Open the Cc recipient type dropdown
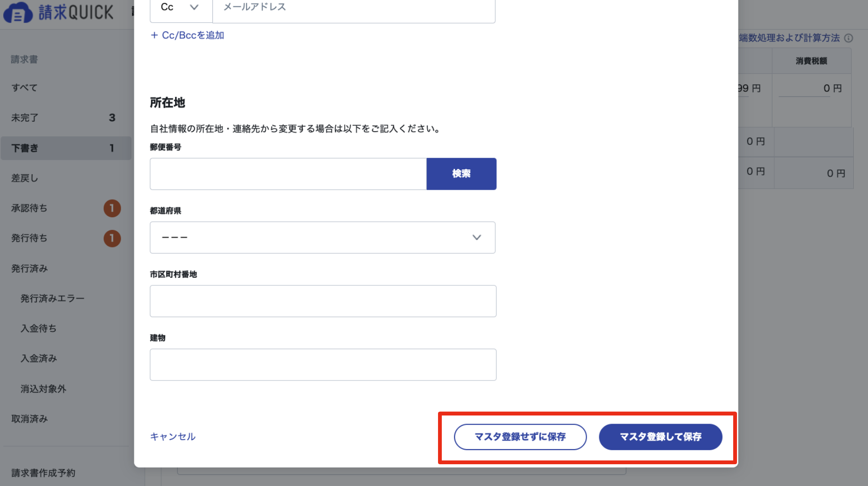The height and width of the screenshot is (486, 868). [181, 8]
